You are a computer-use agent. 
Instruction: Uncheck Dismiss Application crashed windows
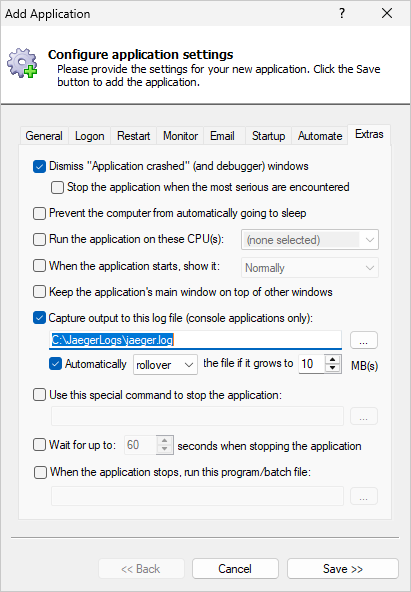tap(39, 166)
